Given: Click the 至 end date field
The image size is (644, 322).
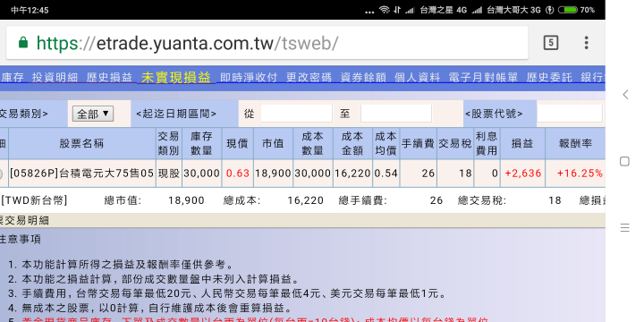Looking at the screenshot, I should click(396, 114).
